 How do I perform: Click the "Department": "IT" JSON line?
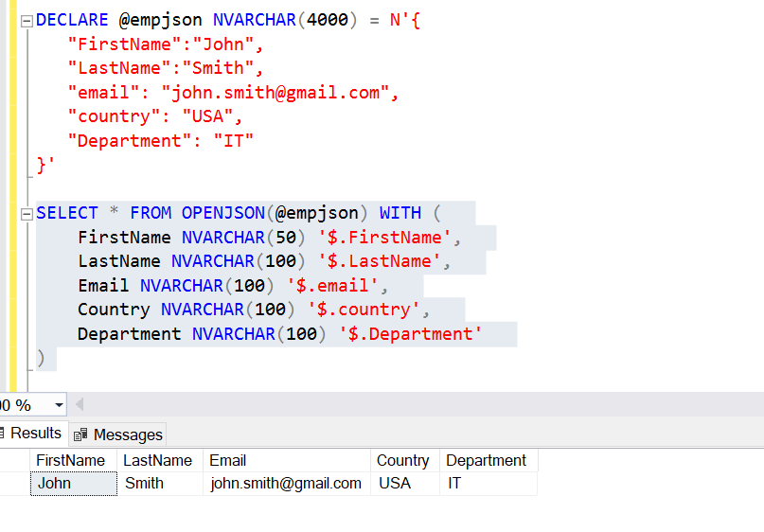[x=160, y=141]
